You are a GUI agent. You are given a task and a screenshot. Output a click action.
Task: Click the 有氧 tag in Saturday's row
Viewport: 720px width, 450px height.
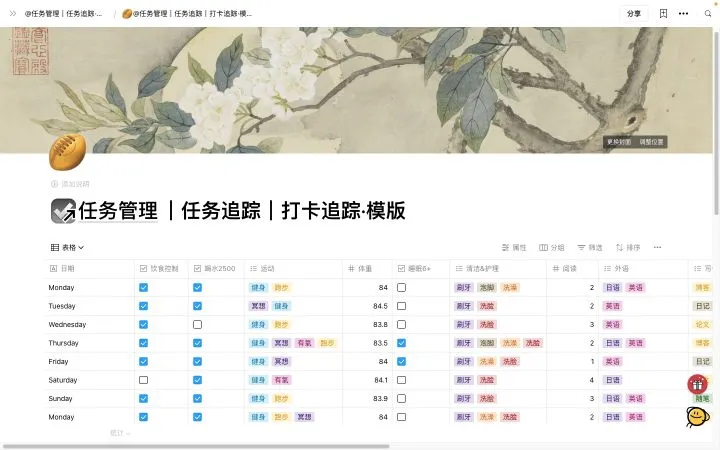[x=281, y=380]
